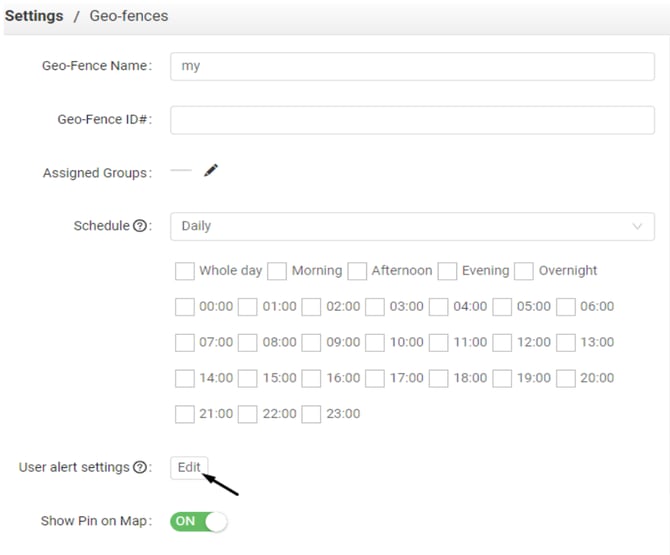670x555 pixels.
Task: Go to Settings in the breadcrumb
Action: [34, 16]
